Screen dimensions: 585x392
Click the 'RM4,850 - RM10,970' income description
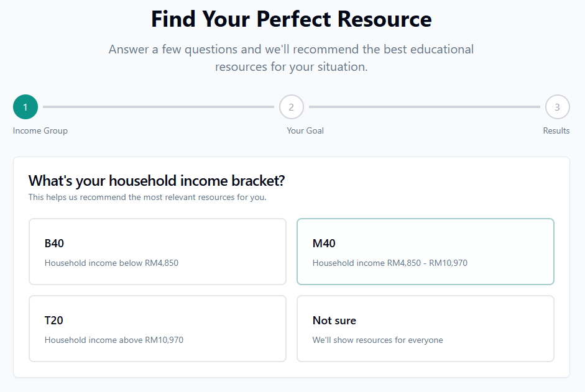click(x=390, y=263)
